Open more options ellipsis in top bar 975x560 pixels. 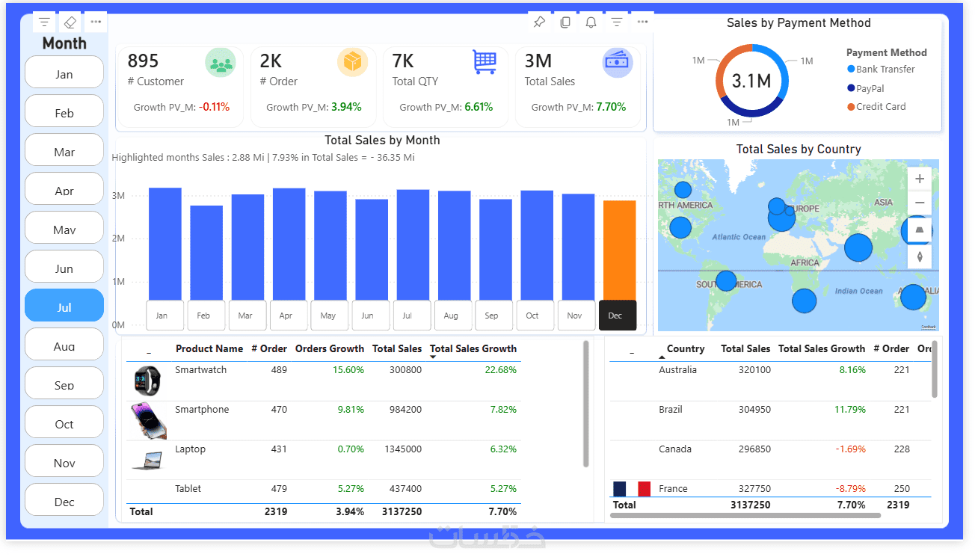pos(642,22)
